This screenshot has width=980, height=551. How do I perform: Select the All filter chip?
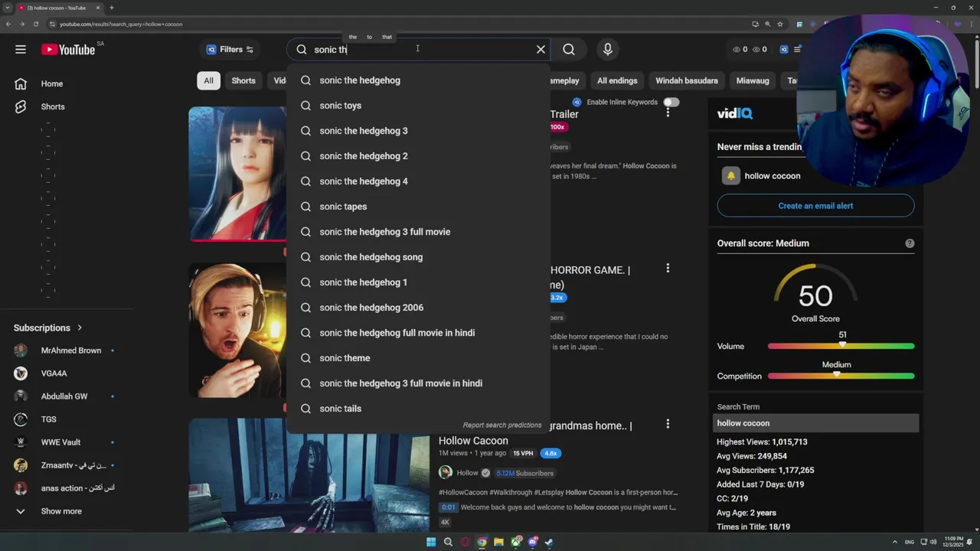click(x=208, y=80)
